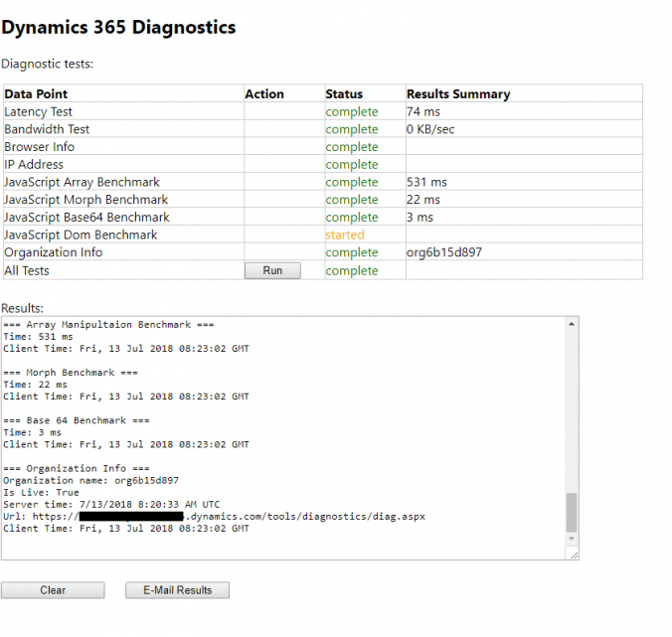Screen dimensions: 672x637
Task: Select the Latency Test row label
Action: (x=38, y=112)
